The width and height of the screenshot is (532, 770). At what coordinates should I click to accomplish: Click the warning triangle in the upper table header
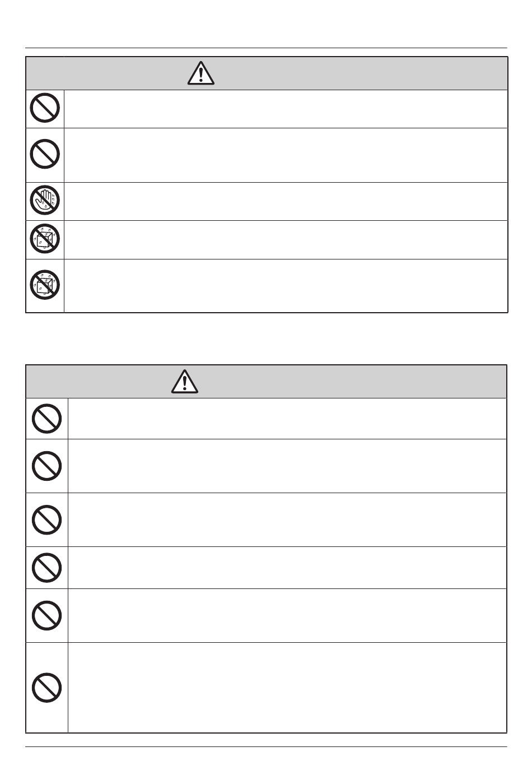point(201,73)
